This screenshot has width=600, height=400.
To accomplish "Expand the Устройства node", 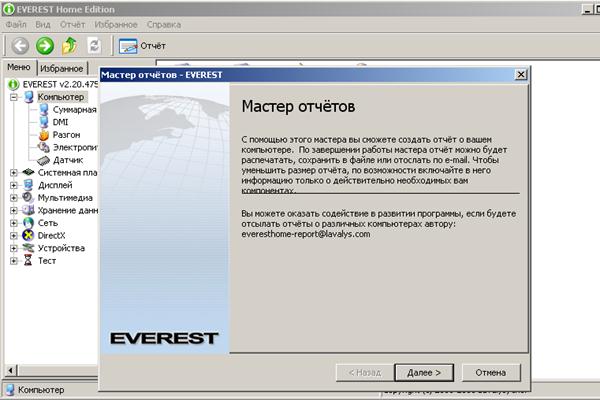I will click(x=14, y=248).
